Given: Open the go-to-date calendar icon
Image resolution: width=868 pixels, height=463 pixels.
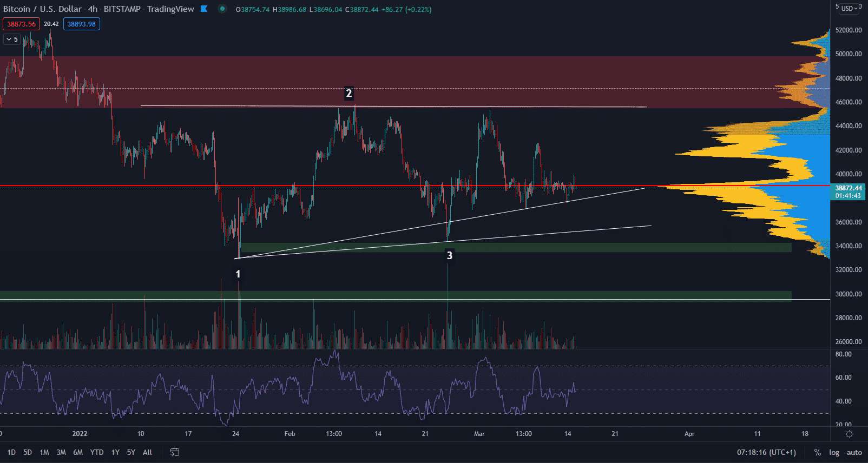Looking at the screenshot, I should click(175, 452).
